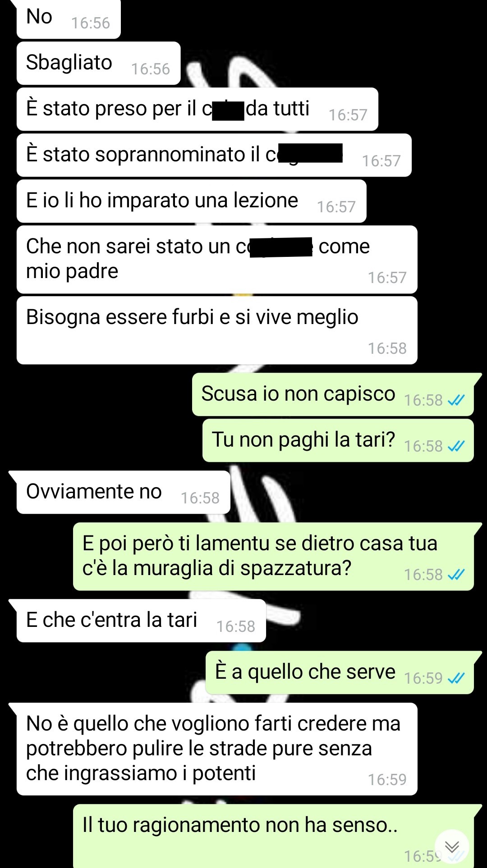Tap the 'È stato soprannominato' message
Image resolution: width=487 pixels, height=868 pixels.
pyautogui.click(x=214, y=155)
